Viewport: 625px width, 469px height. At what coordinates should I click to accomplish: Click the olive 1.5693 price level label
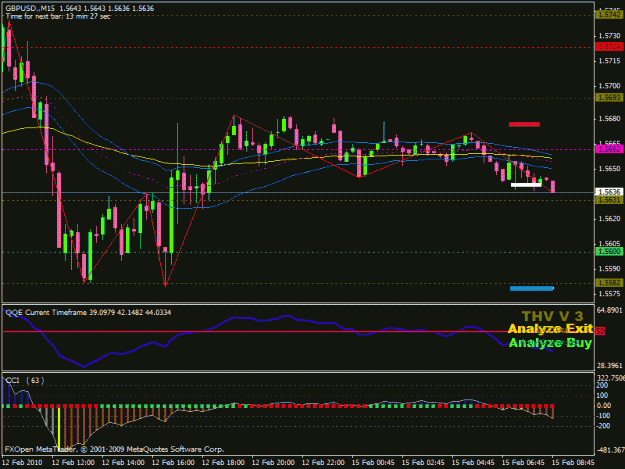coord(609,98)
